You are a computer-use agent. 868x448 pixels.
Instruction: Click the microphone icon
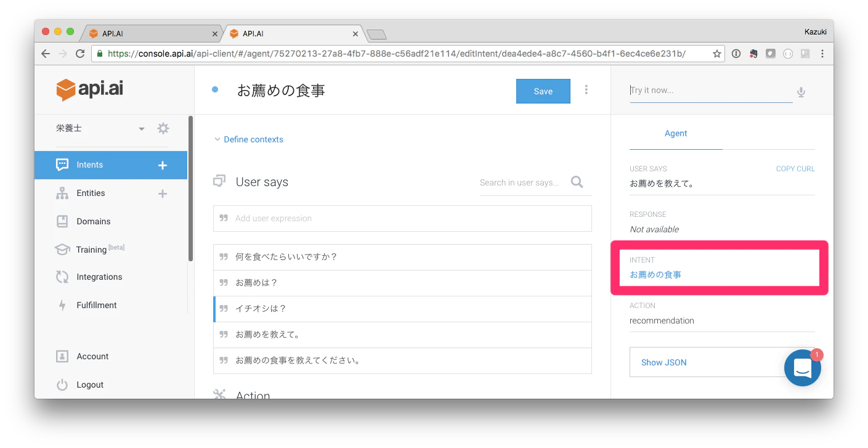coord(801,92)
